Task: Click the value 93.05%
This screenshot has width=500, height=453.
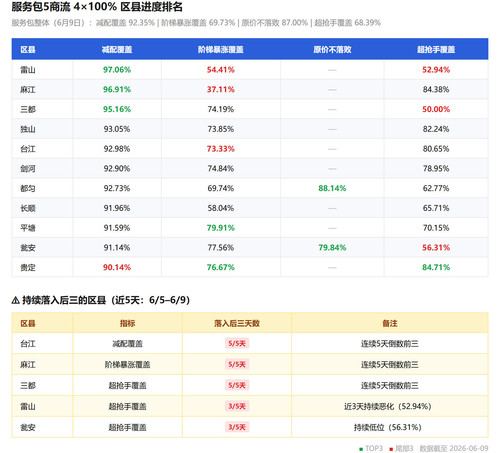Action: coord(117,129)
